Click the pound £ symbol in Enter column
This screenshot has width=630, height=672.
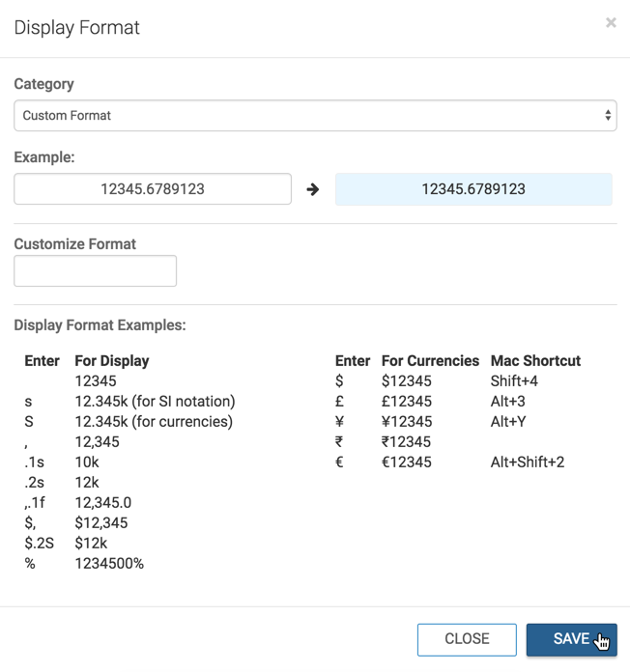pyautogui.click(x=339, y=402)
